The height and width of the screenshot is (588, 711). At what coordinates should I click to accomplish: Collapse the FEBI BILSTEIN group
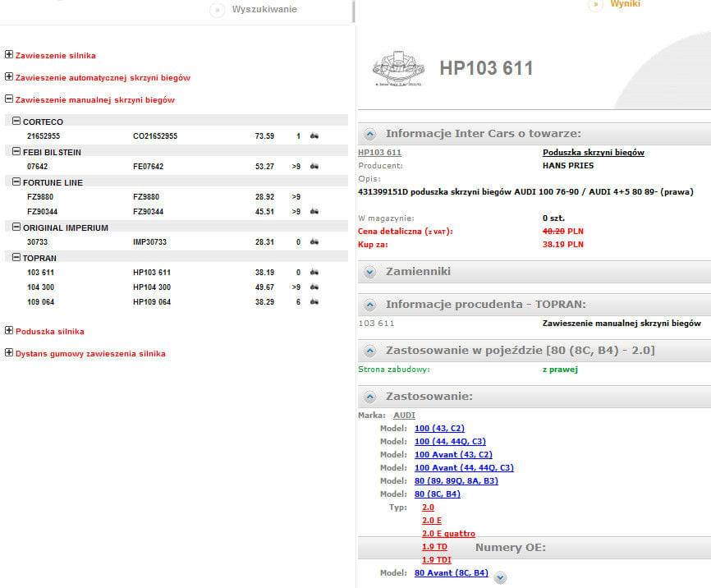tap(16, 151)
